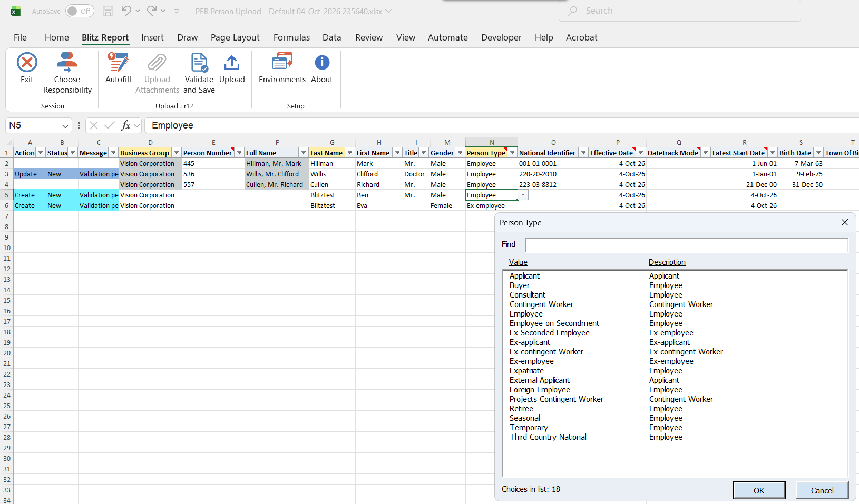Click the Upload ribbon icon
The width and height of the screenshot is (859, 504).
(x=232, y=63)
